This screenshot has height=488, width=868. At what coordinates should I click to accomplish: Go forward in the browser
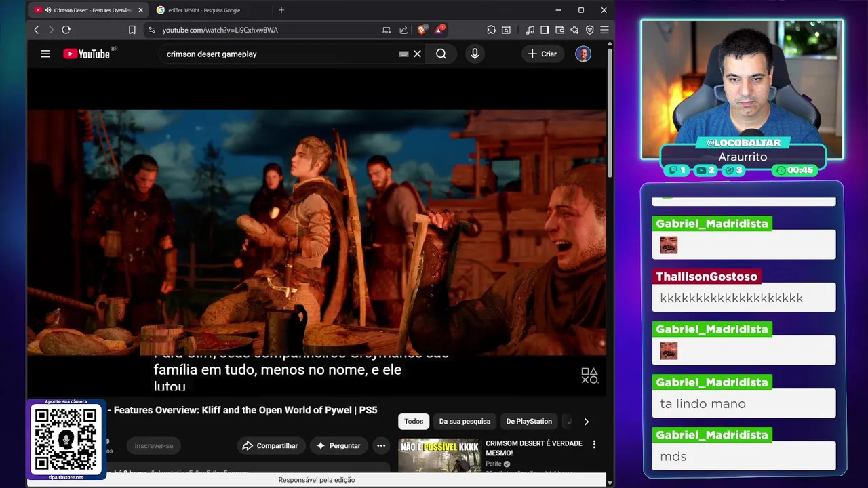point(51,30)
